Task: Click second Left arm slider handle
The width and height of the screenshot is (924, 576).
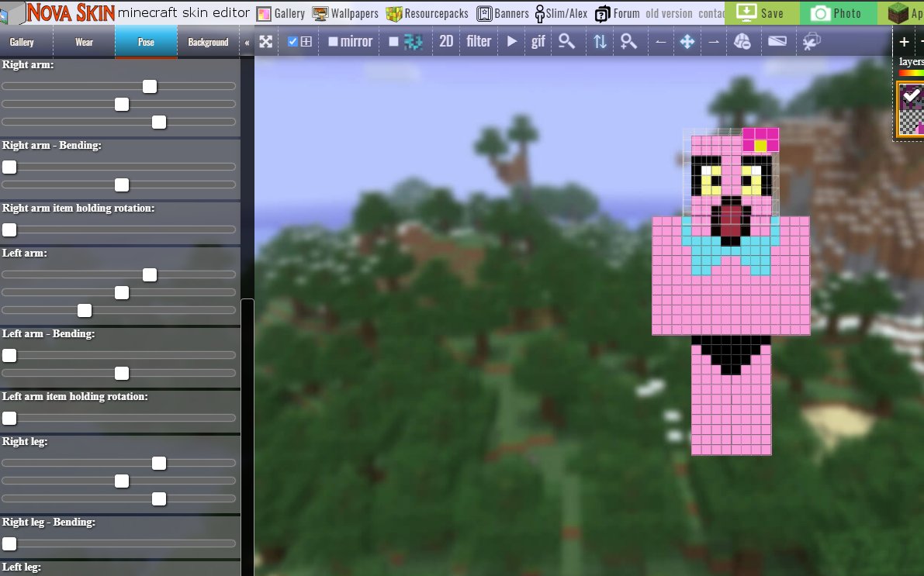Action: (122, 293)
